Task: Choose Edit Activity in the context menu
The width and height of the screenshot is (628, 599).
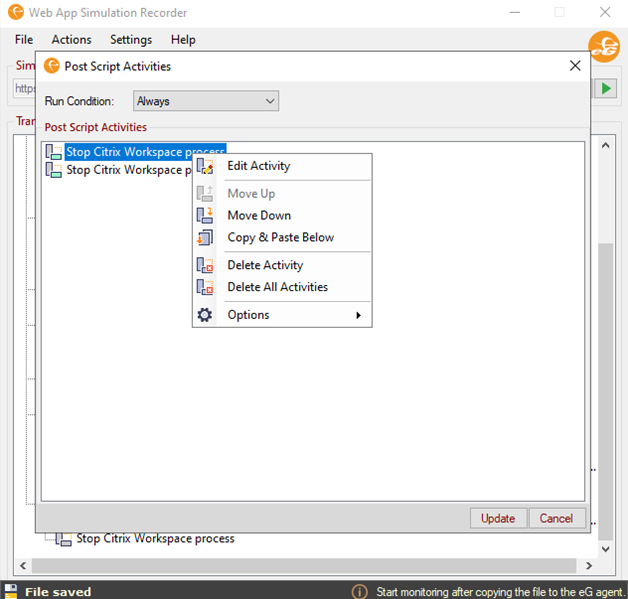Action: click(x=282, y=166)
